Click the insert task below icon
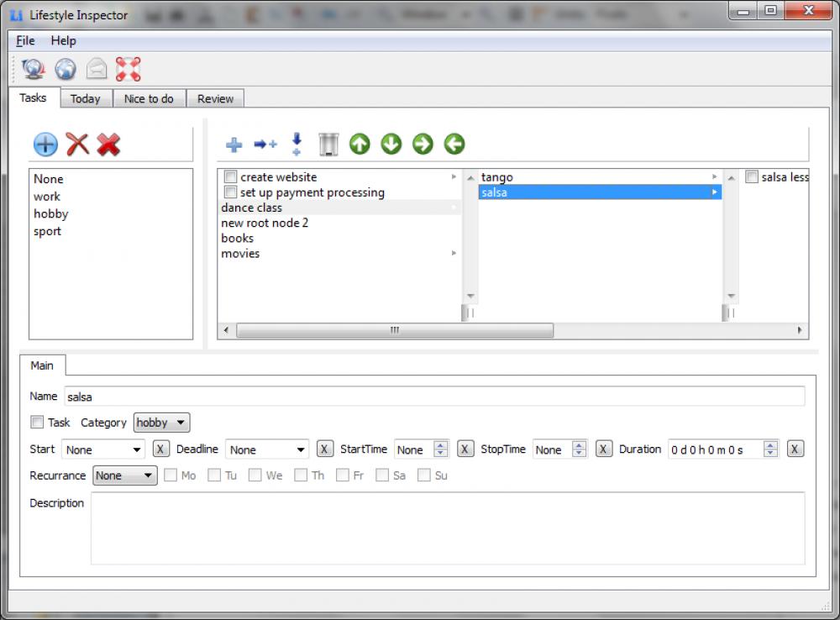Viewport: 840px width, 620px height. [296, 144]
